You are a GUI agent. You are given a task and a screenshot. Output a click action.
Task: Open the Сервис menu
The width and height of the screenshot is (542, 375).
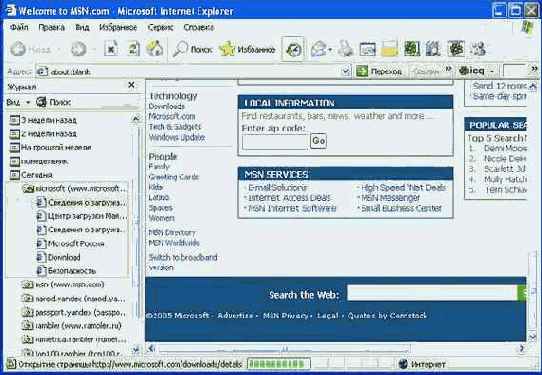tap(160, 27)
